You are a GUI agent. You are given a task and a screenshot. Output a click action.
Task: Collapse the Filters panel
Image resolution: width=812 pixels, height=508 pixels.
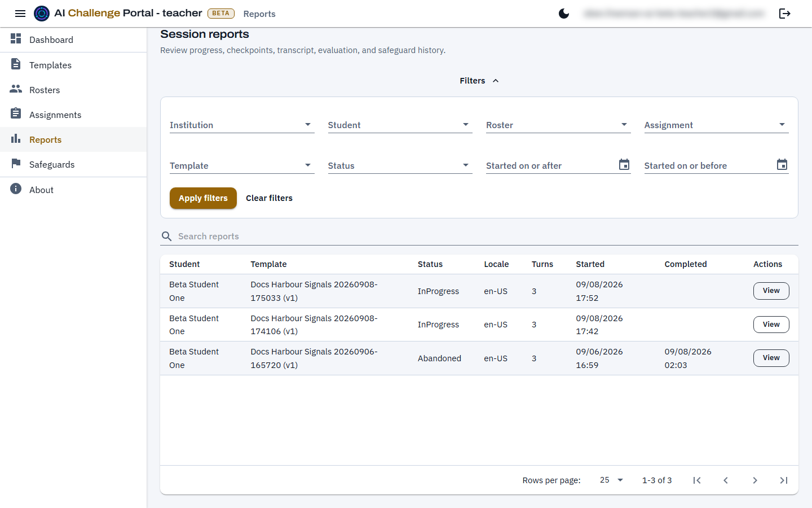tap(479, 81)
